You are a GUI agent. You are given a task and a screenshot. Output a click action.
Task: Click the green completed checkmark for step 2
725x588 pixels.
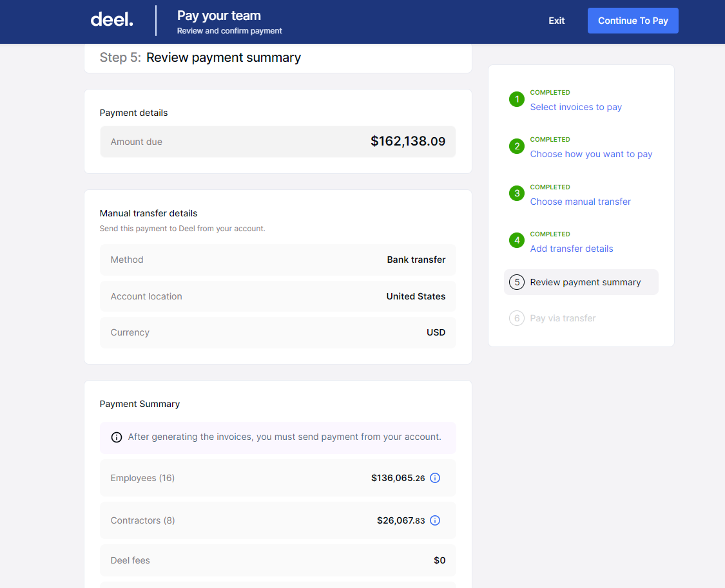click(516, 146)
